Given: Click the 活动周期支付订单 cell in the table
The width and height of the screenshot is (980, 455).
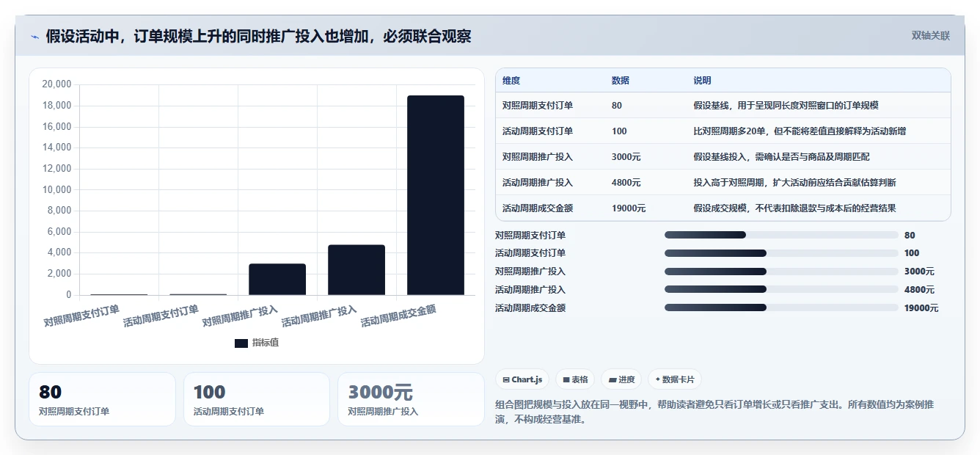Looking at the screenshot, I should click(x=538, y=131).
